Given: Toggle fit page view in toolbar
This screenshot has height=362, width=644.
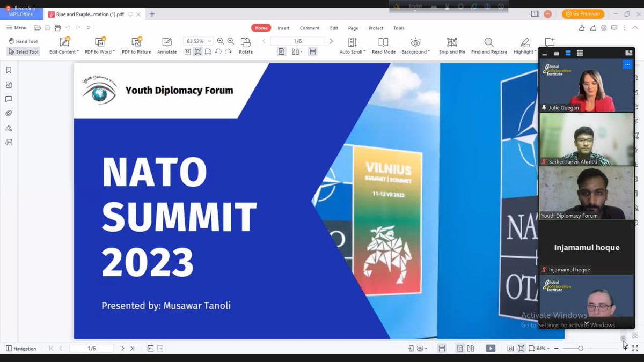Looking at the screenshot, I should tap(198, 51).
